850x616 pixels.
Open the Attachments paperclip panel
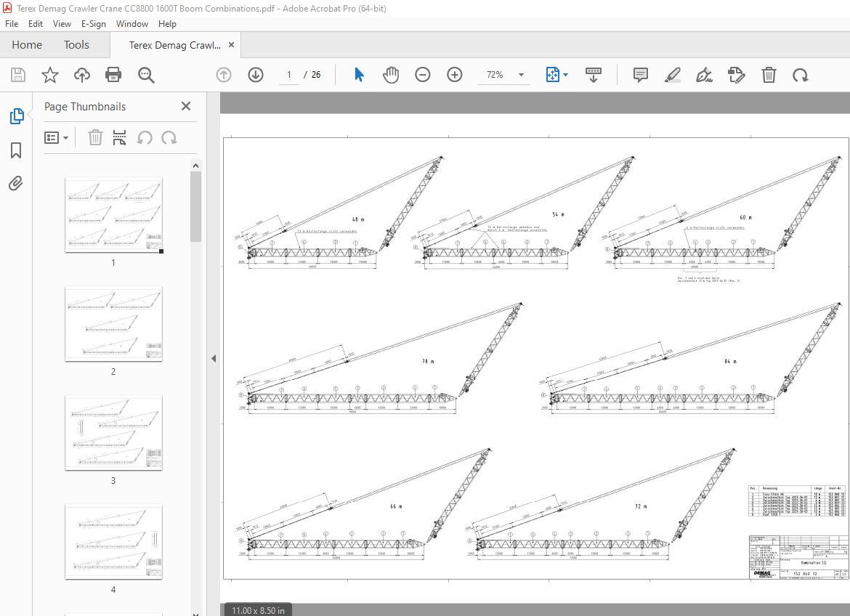click(16, 184)
